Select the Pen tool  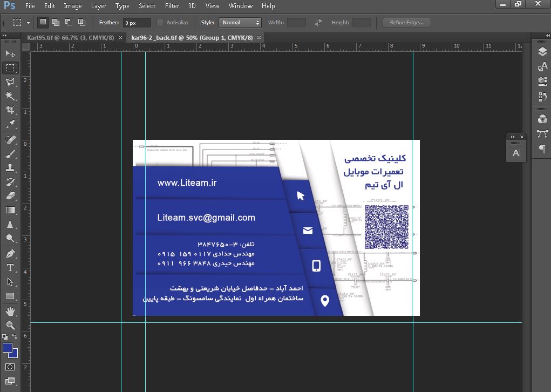pos(10,254)
